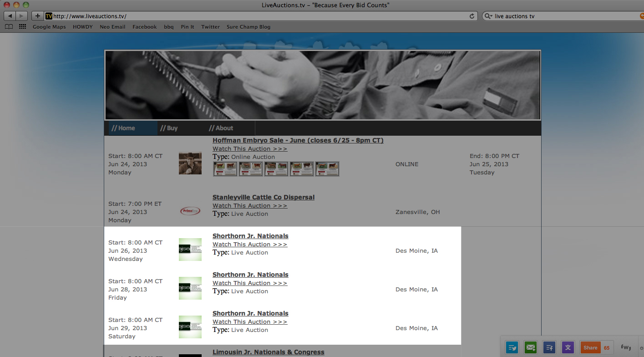Image resolution: width=644 pixels, height=357 pixels.
Task: Watch the Jun 28 Shorthorn auction
Action: [x=250, y=283]
